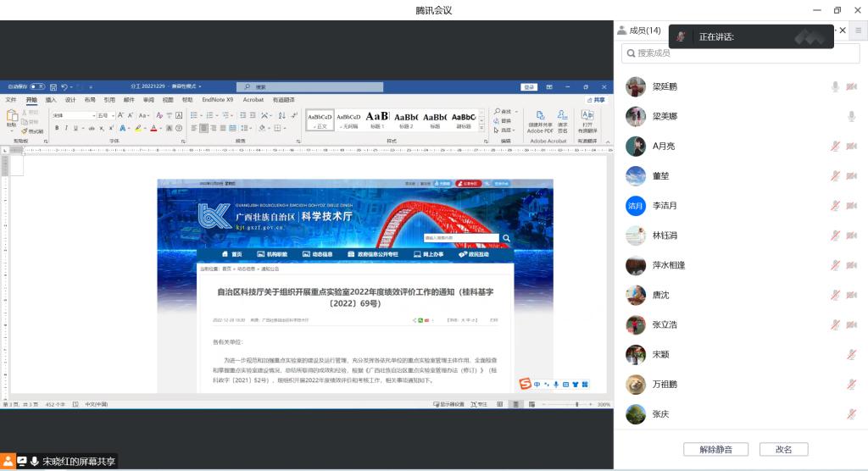
Task: Click the muted mic icon for 宋颖
Action: click(851, 355)
